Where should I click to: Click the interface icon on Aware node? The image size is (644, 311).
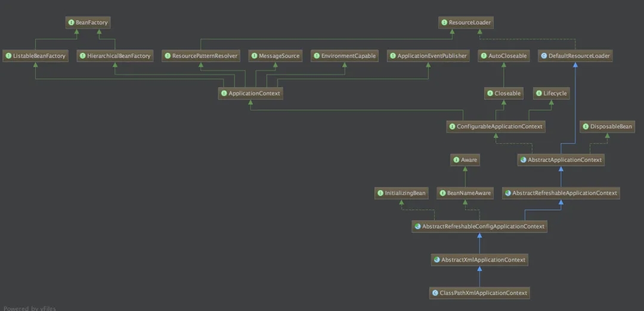pos(456,160)
